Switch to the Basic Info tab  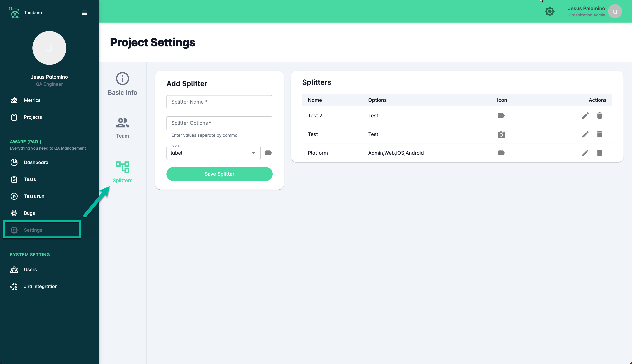point(122,84)
